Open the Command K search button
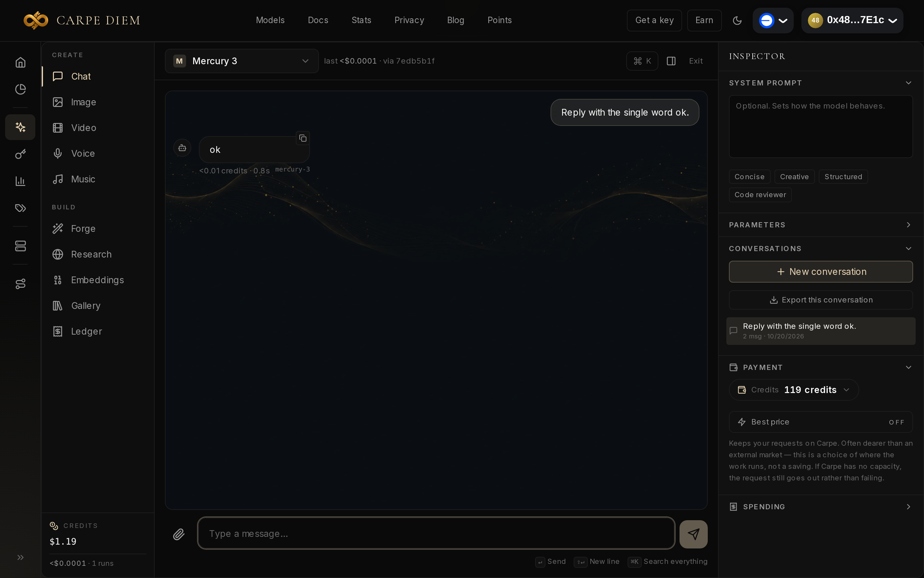The width and height of the screenshot is (924, 578). click(642, 61)
